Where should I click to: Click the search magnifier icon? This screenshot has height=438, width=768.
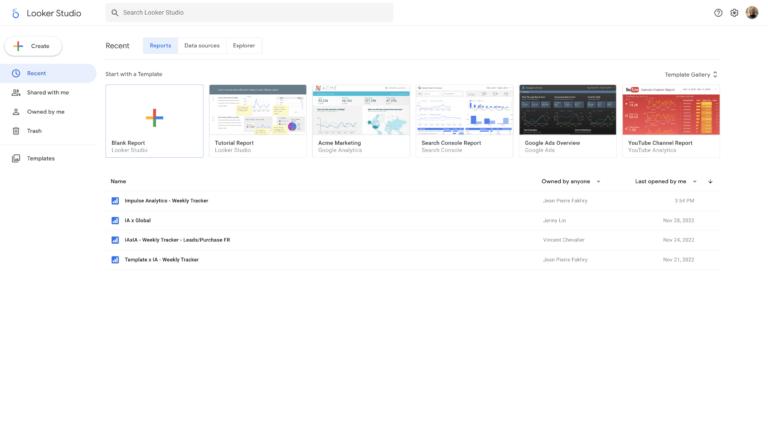click(x=115, y=13)
